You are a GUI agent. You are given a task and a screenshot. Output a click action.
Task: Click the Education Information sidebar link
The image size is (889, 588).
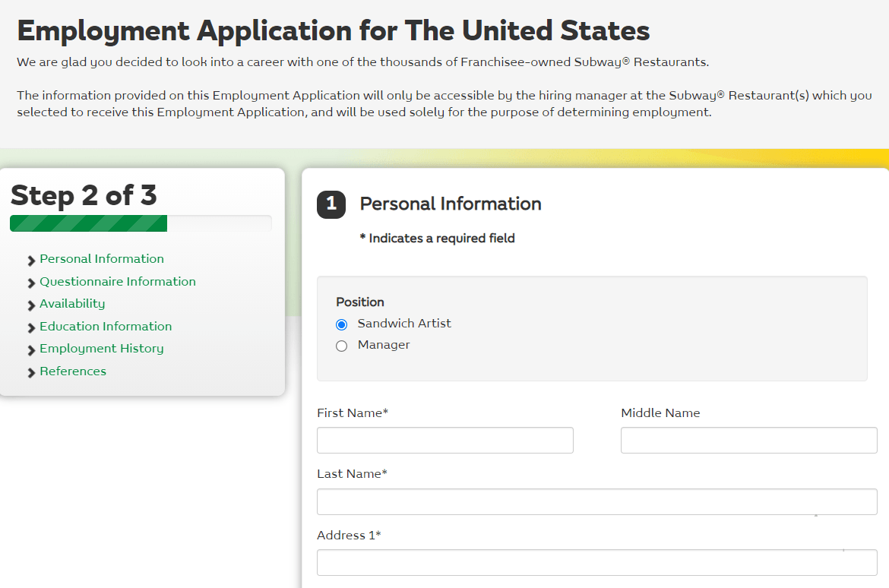[x=105, y=327]
